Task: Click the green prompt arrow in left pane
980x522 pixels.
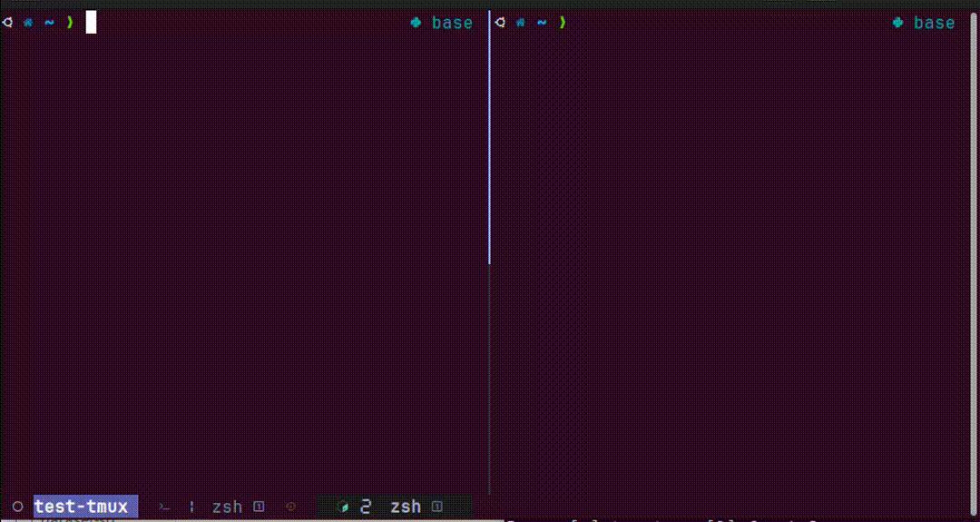Action: tap(70, 23)
